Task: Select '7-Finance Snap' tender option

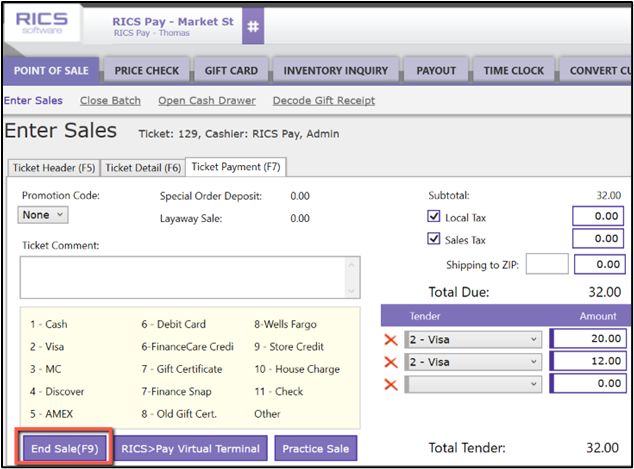Action: [176, 391]
